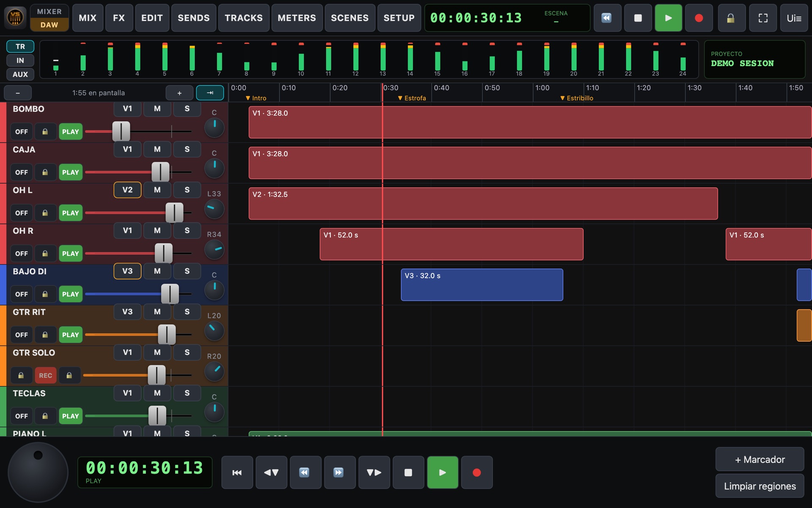The width and height of the screenshot is (812, 508).
Task: Jump to next marker button
Action: [374, 472]
